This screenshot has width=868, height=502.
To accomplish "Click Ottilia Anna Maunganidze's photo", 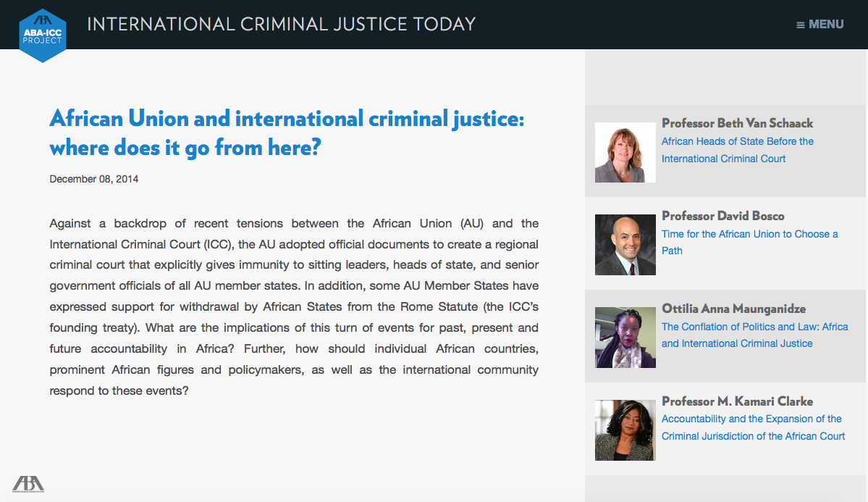I will tap(625, 338).
